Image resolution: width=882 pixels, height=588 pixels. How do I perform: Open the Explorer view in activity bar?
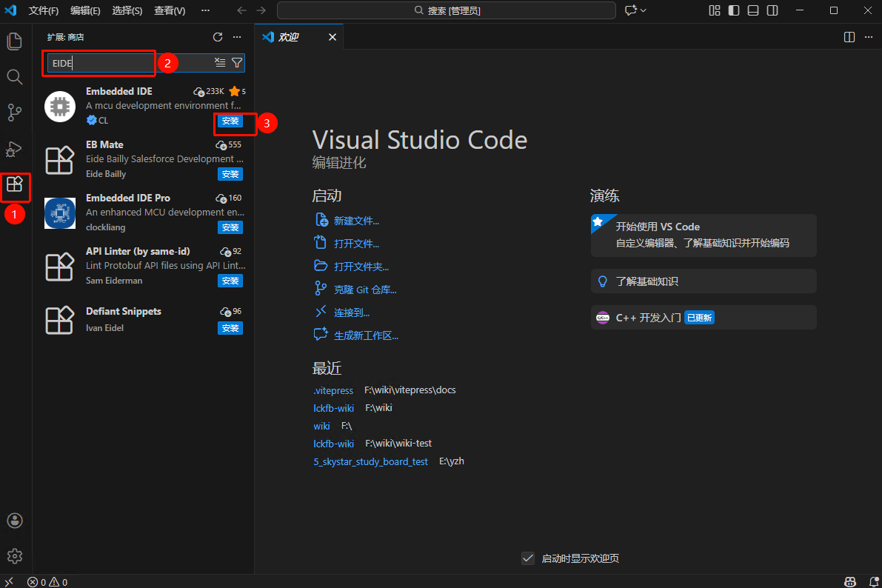(15, 41)
